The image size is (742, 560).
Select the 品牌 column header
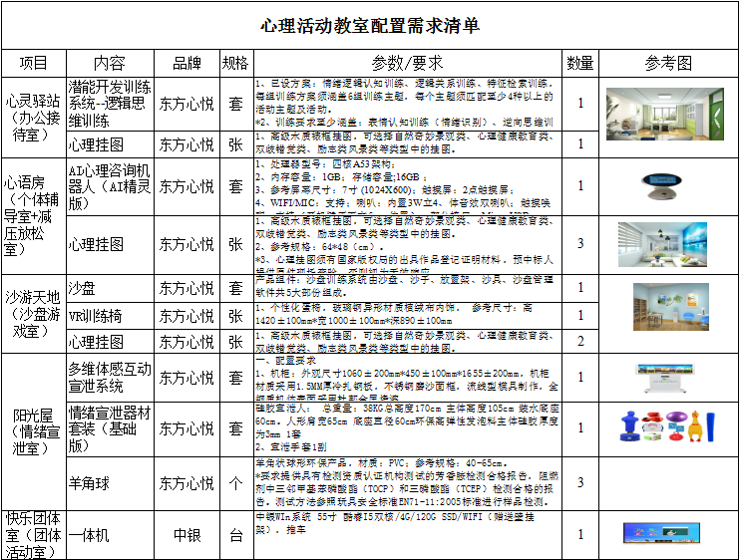click(186, 63)
